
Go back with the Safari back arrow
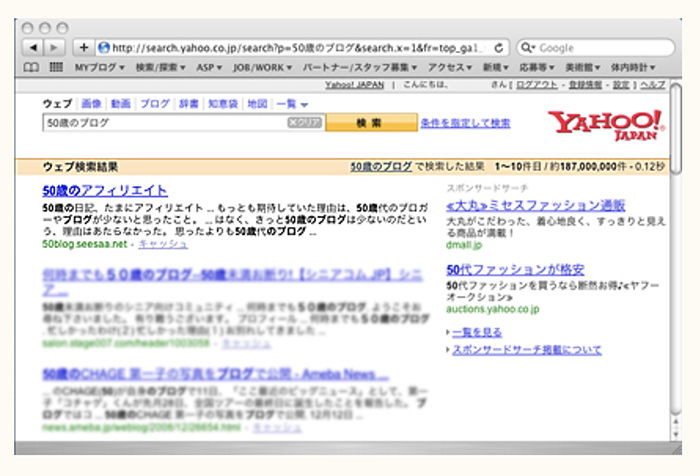point(33,47)
